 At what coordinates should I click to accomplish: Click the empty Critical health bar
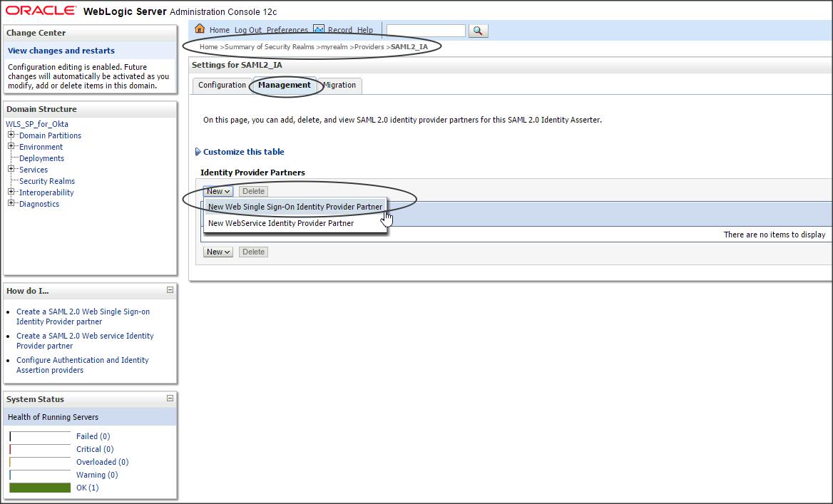tap(40, 449)
